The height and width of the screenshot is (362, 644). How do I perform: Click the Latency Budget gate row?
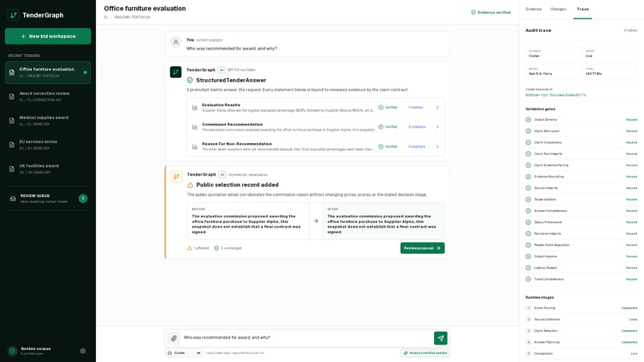click(x=581, y=268)
